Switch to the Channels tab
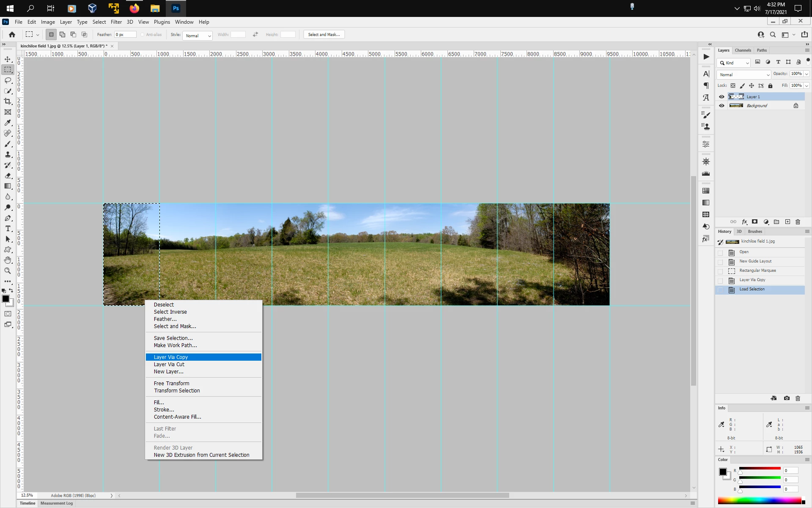Screen dimensions: 812x508 click(743, 50)
